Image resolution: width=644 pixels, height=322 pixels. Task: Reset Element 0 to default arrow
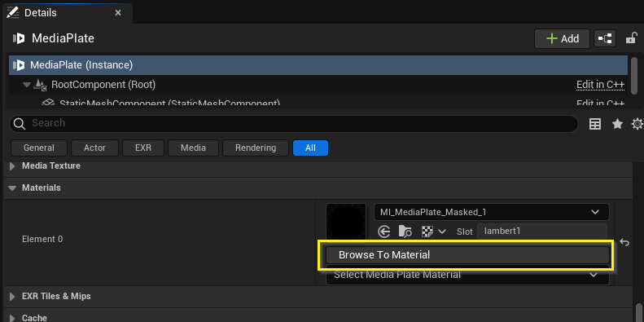click(x=624, y=242)
